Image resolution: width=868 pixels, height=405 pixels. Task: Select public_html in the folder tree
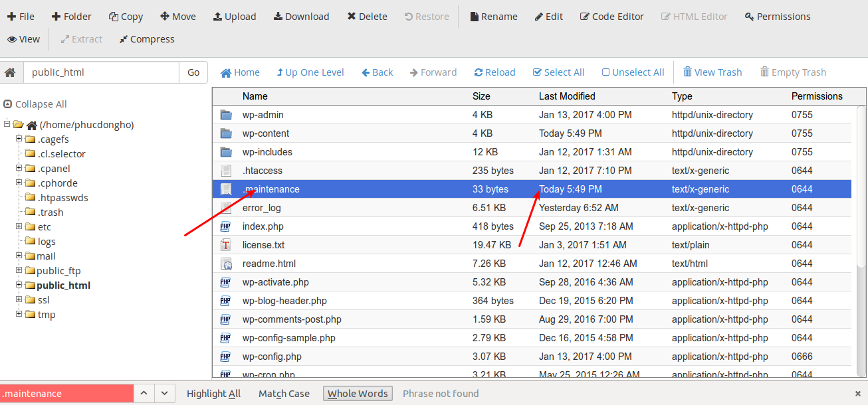[64, 285]
